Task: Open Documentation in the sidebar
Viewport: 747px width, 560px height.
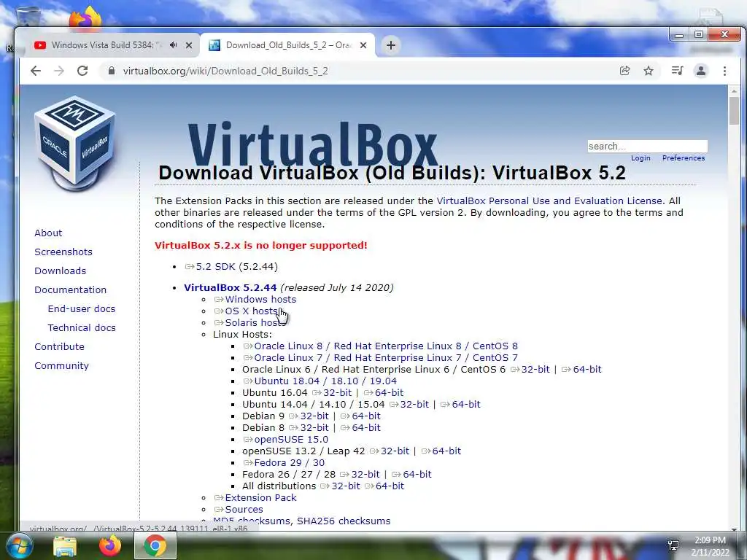Action: click(x=71, y=290)
